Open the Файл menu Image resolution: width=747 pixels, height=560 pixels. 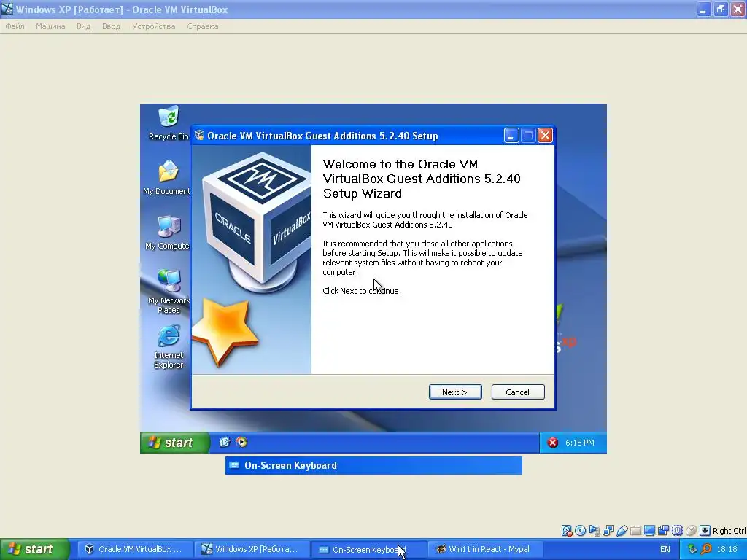(15, 26)
